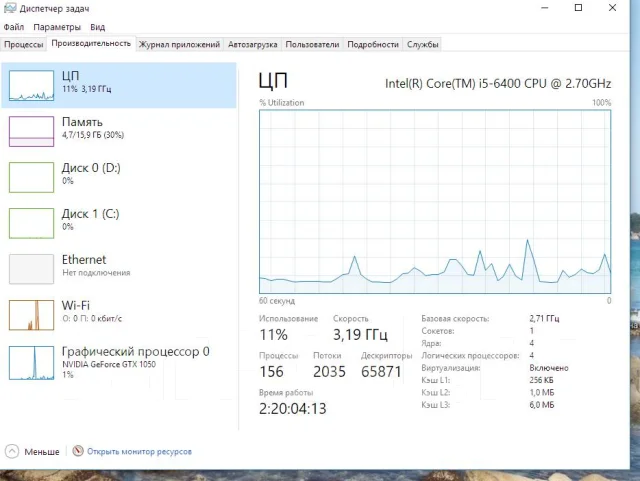Switch to the Автозагрузка tab
The height and width of the screenshot is (481, 640).
tap(253, 44)
